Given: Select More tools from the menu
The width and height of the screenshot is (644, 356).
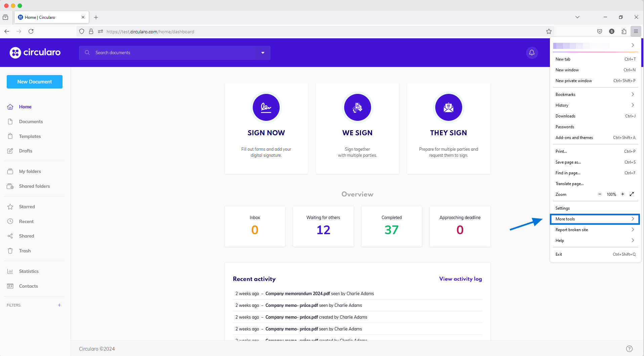Looking at the screenshot, I should [x=594, y=219].
